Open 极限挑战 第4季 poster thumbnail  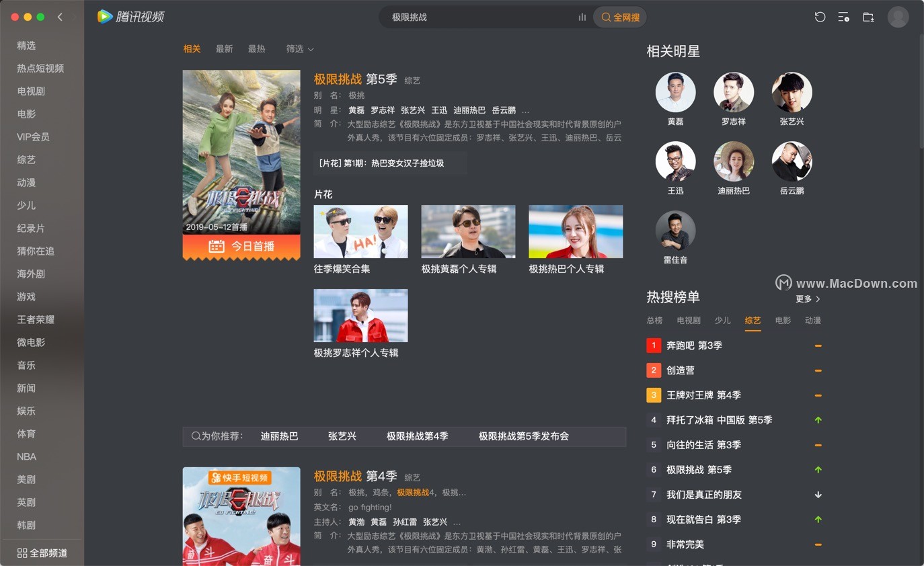[x=241, y=516]
